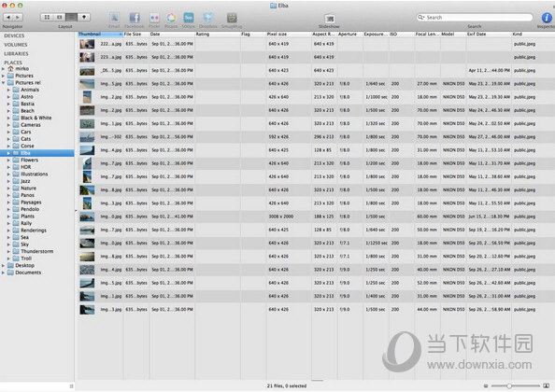
Task: Open the Inspector panel
Action: (547, 18)
